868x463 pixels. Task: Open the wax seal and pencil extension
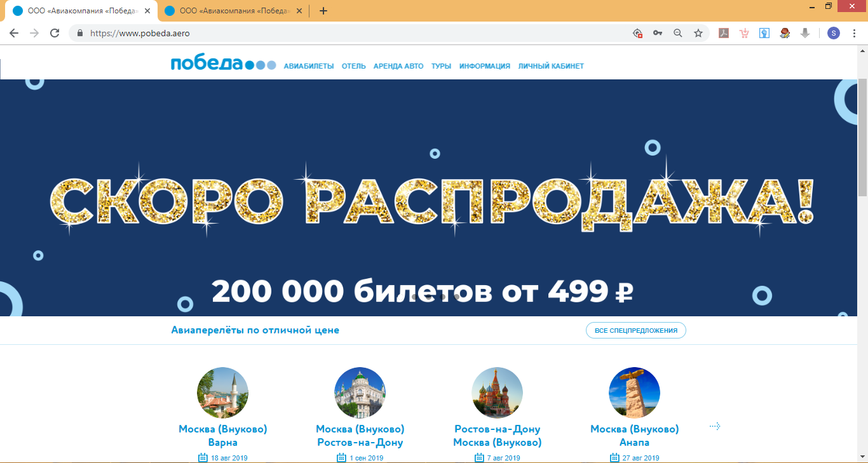pyautogui.click(x=785, y=33)
